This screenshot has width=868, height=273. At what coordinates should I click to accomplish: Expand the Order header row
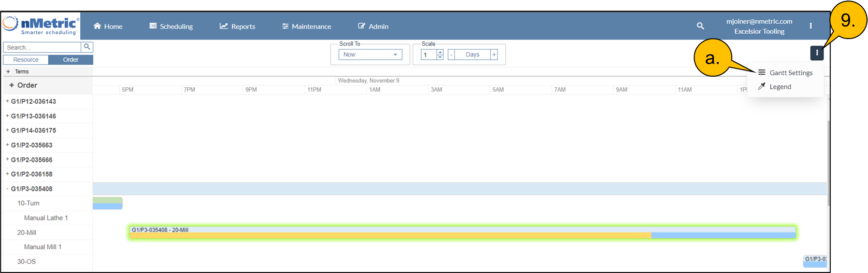[x=12, y=85]
